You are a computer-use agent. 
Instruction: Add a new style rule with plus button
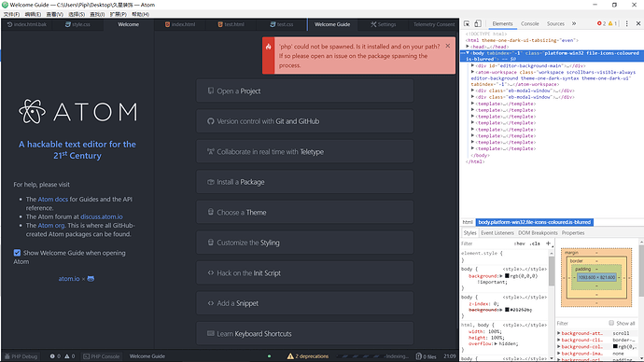548,244
